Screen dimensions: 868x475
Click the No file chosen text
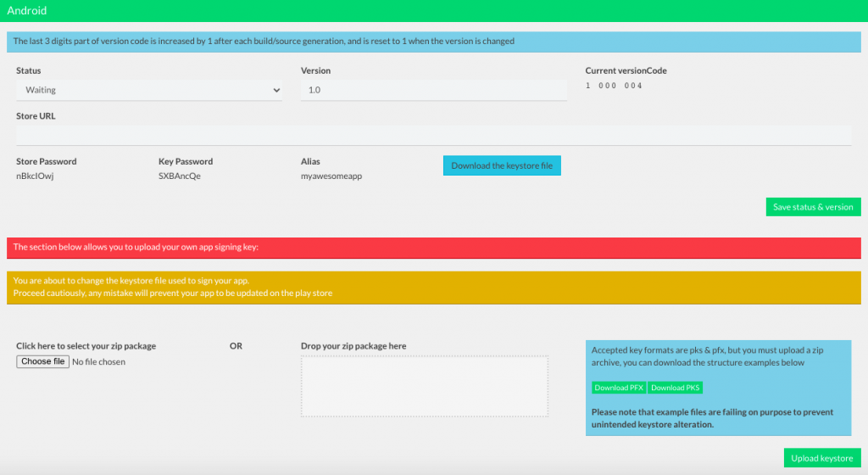point(99,362)
